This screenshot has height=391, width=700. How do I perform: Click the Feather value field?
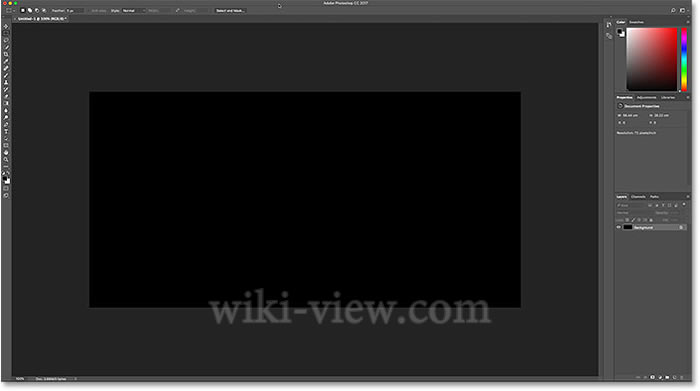click(75, 10)
